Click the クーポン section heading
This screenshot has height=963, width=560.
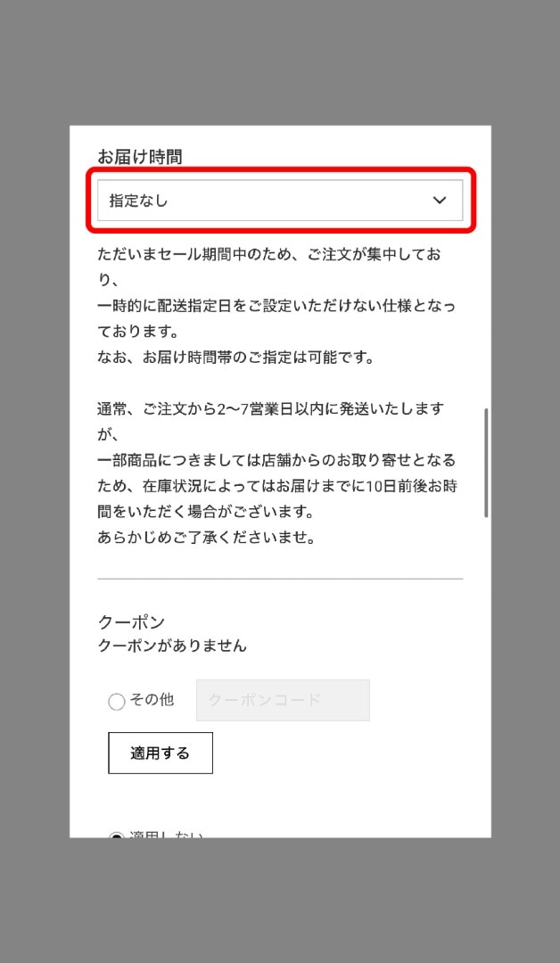[131, 622]
